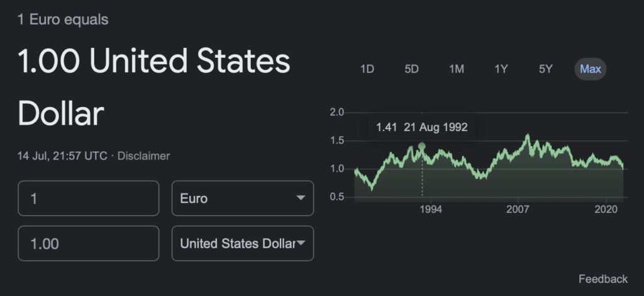Viewport: 644px width, 296px height.
Task: Click the chart data point marker dot
Action: [x=422, y=146]
